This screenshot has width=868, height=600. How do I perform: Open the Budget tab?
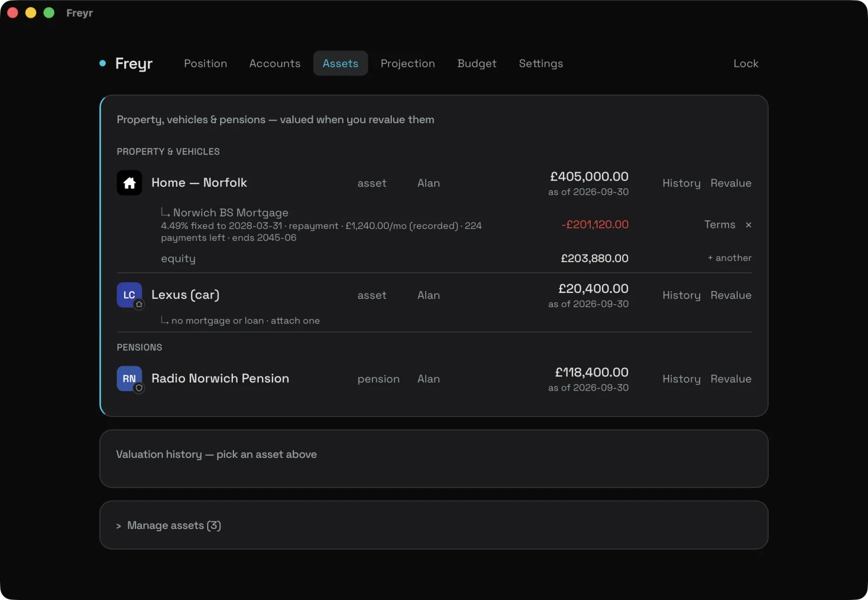[x=477, y=63]
